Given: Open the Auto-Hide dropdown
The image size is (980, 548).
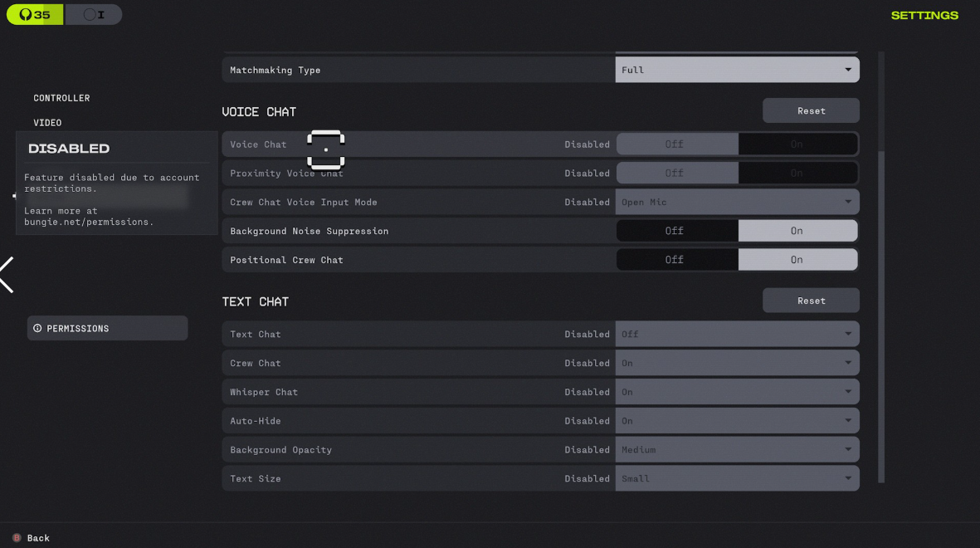Looking at the screenshot, I should 737,421.
